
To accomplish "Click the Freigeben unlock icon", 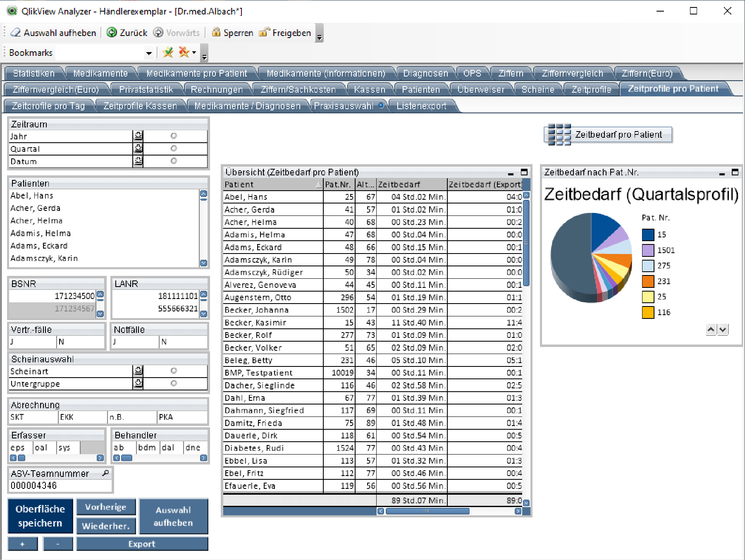I will point(264,33).
